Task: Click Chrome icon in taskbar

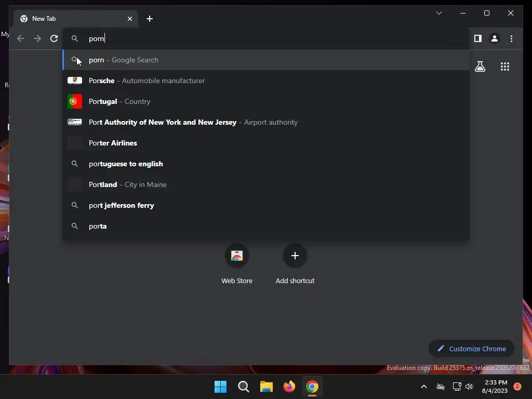Action: 312,387
